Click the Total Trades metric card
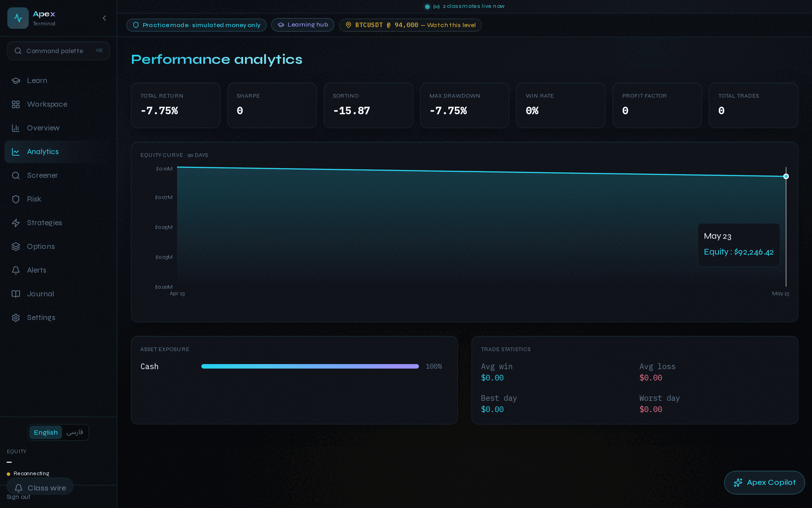The width and height of the screenshot is (812, 508). click(753, 105)
